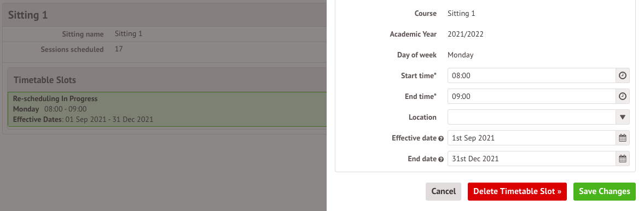
Task: Click the End time input field
Action: [532, 96]
